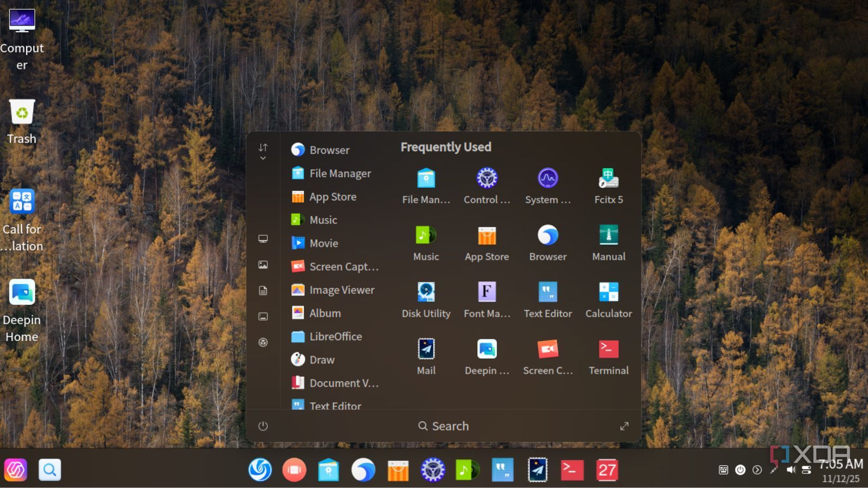Launch System Monitor in Frequently Used grid
Viewport: 868px width, 488px height.
(x=548, y=185)
